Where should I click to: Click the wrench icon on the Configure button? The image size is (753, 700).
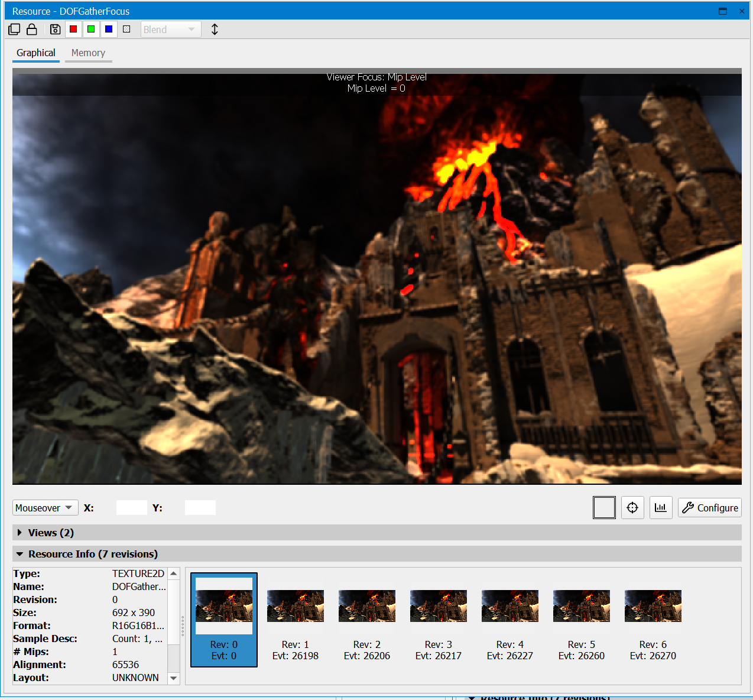pyautogui.click(x=688, y=507)
